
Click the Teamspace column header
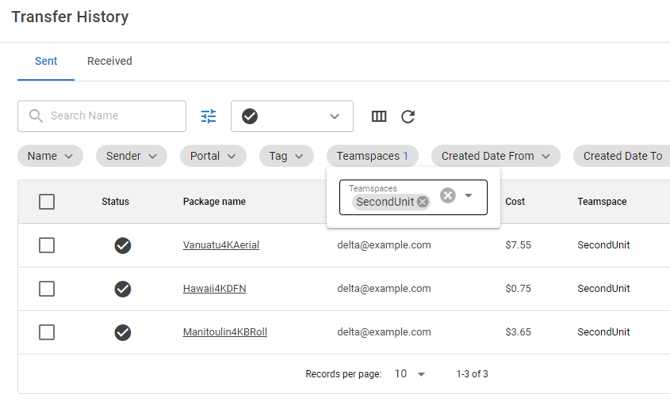pyautogui.click(x=602, y=202)
